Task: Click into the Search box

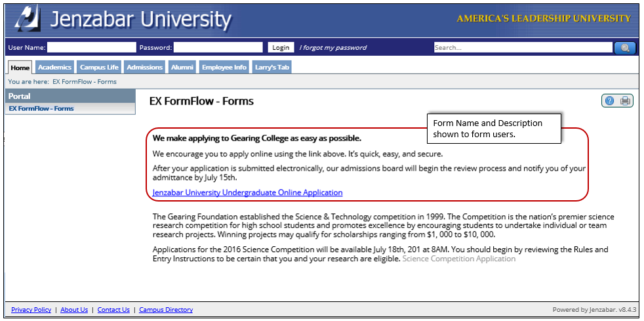Action: point(523,48)
